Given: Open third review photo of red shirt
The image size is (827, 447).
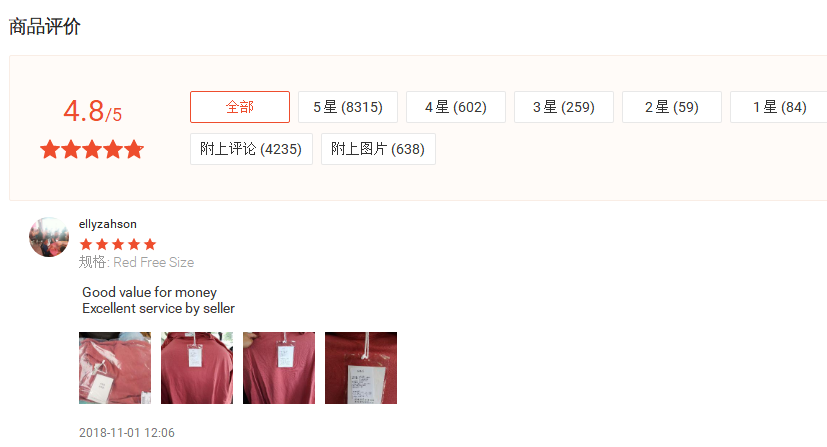Looking at the screenshot, I should 279,368.
